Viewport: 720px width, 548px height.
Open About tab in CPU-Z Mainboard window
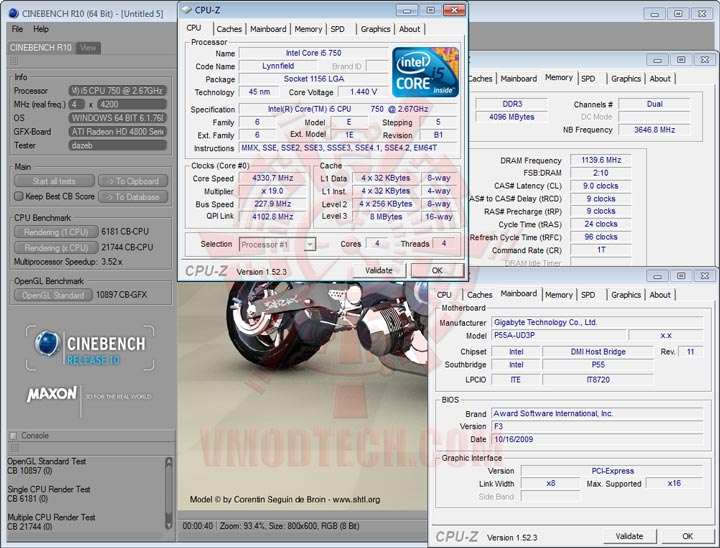click(x=660, y=295)
